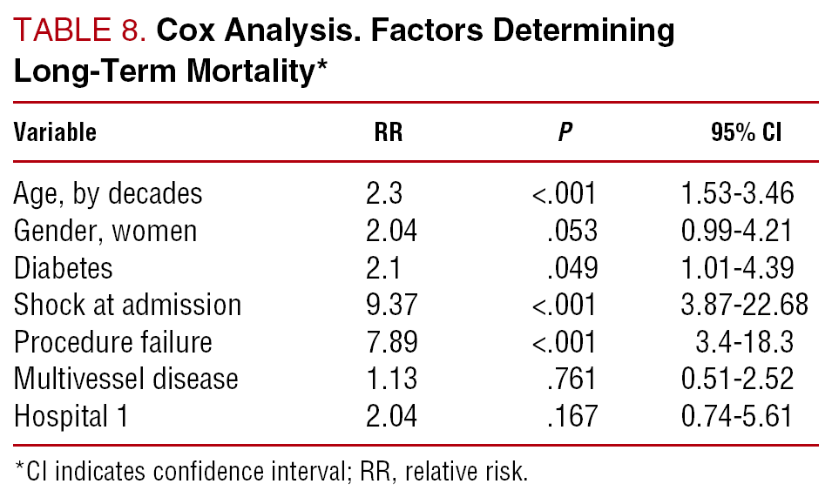Click the footnote about confidence interval
Image resolution: width=832 pixels, height=504 pixels.
272,473
